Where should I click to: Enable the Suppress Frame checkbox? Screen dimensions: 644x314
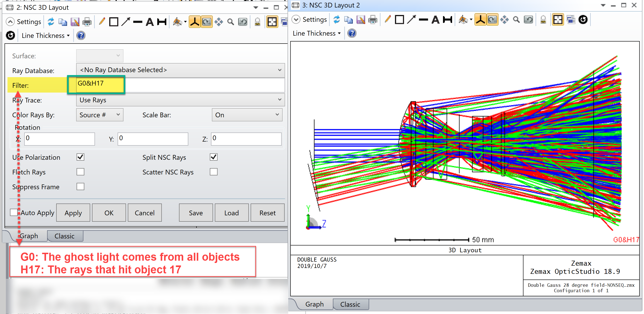coord(80,186)
